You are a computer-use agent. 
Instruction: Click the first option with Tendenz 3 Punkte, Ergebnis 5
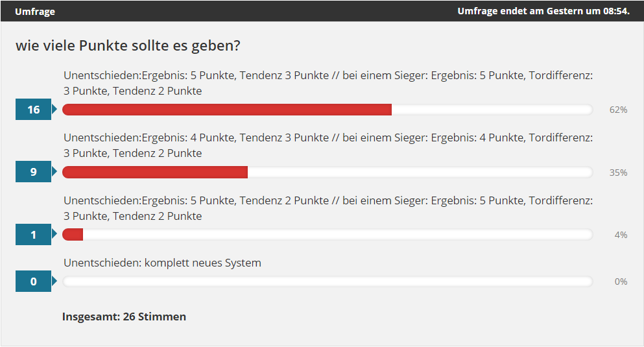tap(328, 83)
